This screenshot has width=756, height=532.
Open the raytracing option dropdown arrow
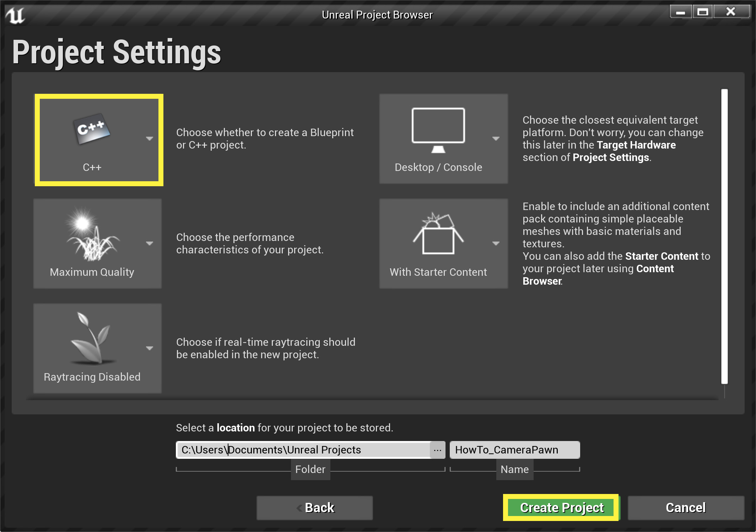(x=150, y=349)
